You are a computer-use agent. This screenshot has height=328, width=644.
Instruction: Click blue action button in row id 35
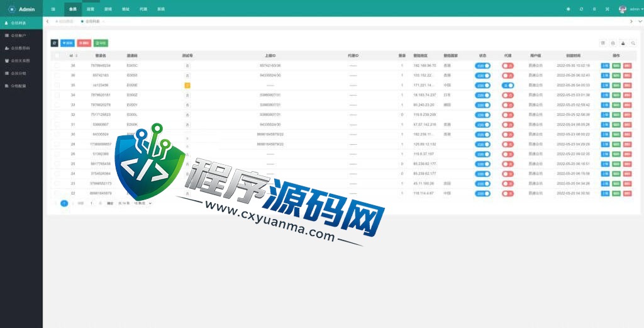coord(605,85)
